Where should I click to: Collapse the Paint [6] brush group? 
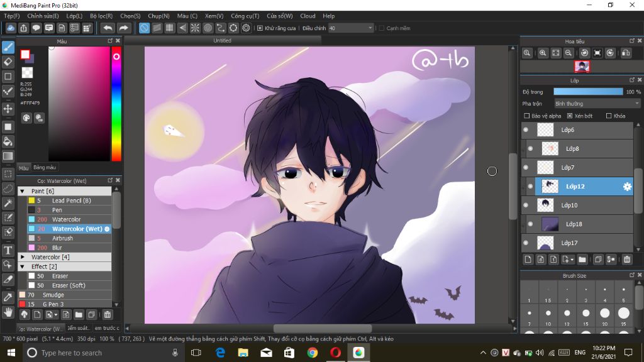23,191
